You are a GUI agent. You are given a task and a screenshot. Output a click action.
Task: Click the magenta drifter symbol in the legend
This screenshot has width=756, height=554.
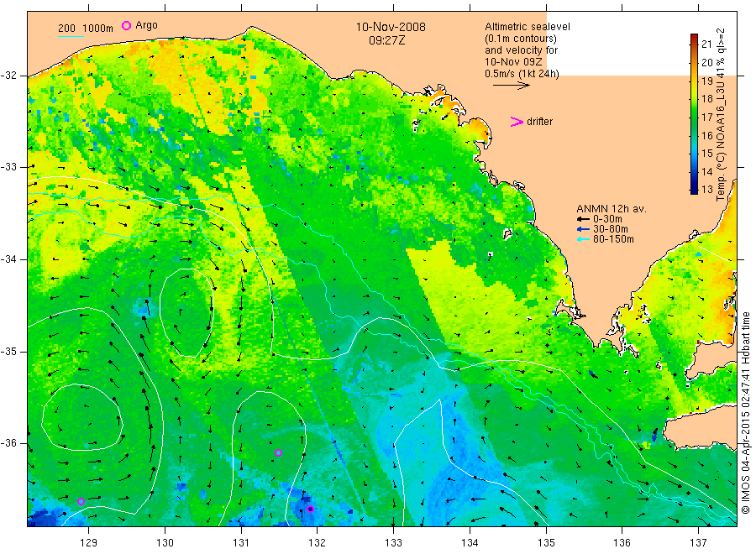click(517, 122)
